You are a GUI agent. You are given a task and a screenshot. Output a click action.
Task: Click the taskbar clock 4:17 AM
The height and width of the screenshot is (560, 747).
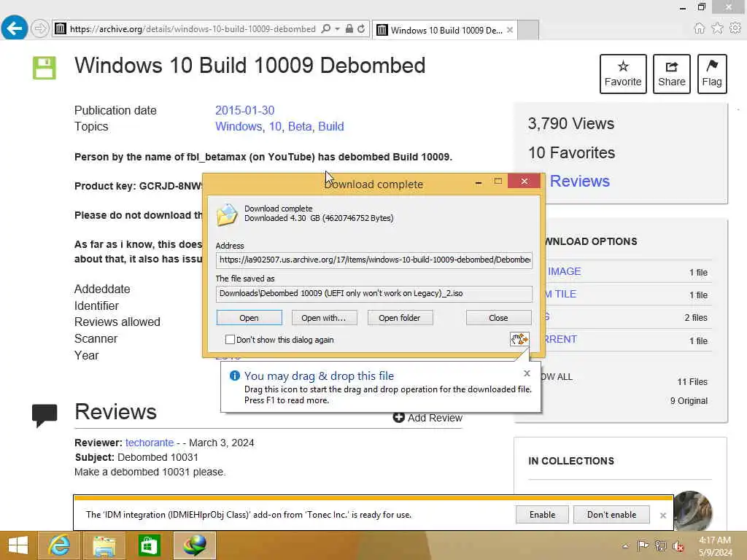click(715, 540)
